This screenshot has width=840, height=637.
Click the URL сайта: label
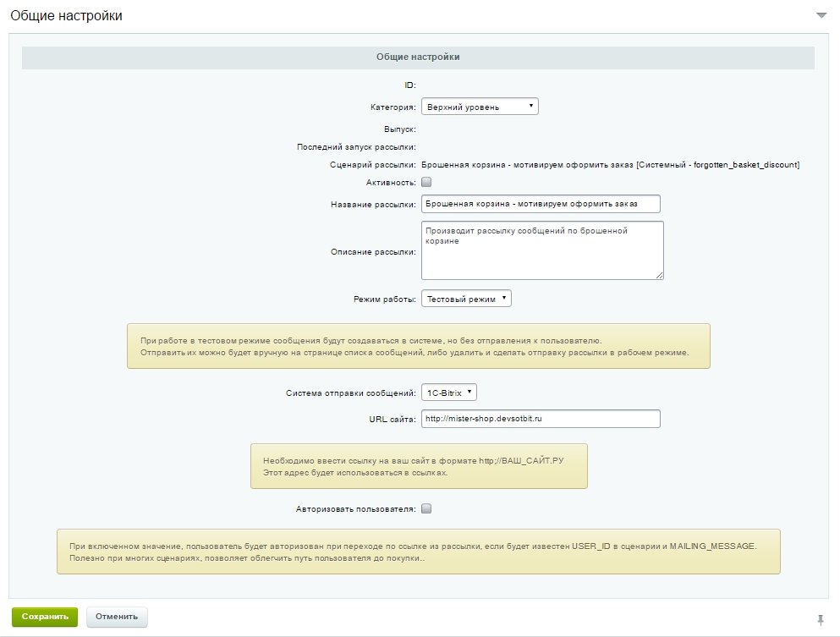(x=393, y=419)
